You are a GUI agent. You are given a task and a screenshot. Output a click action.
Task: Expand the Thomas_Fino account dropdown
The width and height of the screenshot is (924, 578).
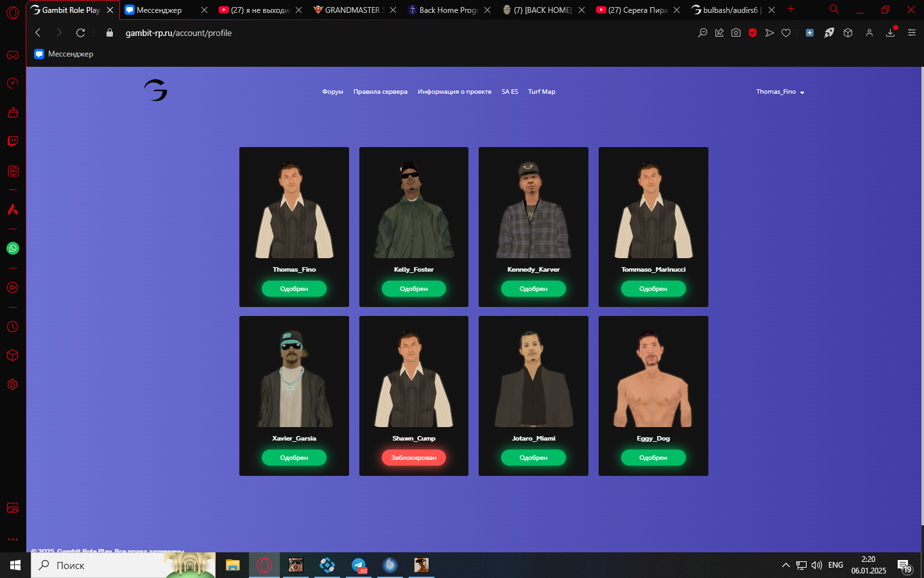coord(780,92)
